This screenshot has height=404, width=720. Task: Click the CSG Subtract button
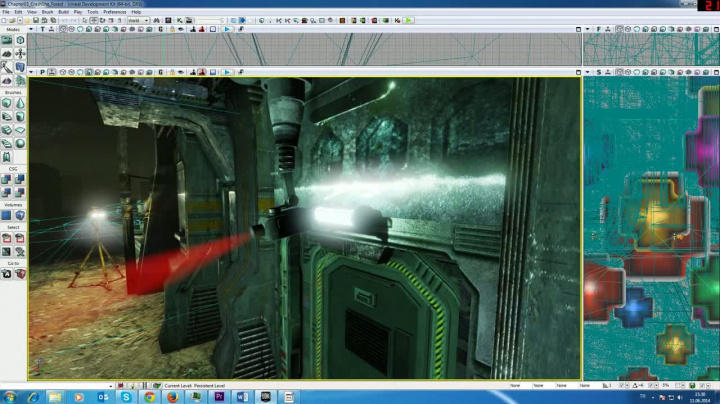tap(20, 179)
